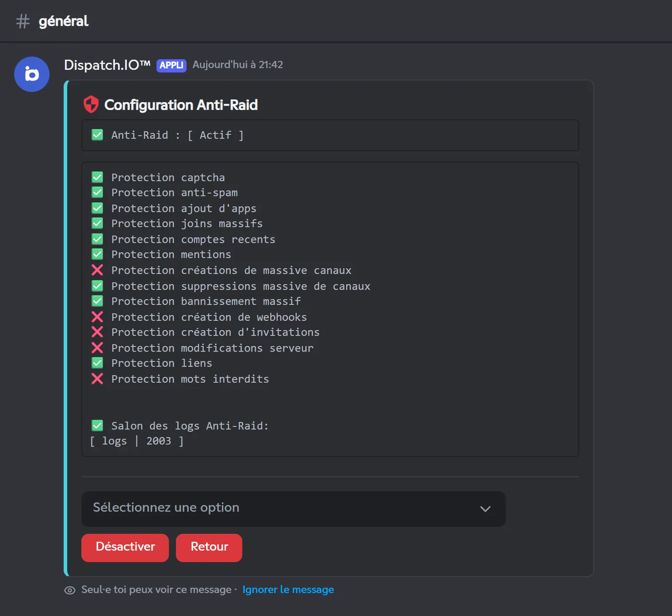The image size is (672, 616).
Task: Click the général channel name
Action: (64, 21)
